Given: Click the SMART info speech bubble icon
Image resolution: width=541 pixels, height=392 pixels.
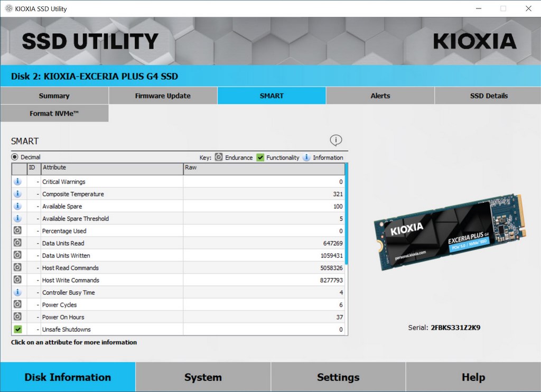Looking at the screenshot, I should [336, 141].
